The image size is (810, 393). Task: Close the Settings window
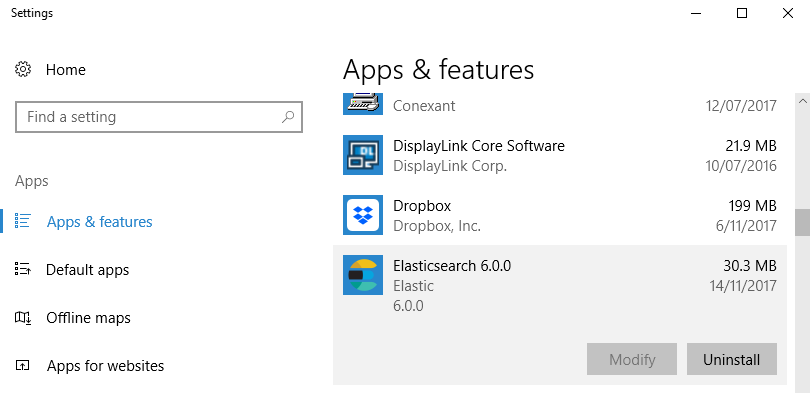787,13
